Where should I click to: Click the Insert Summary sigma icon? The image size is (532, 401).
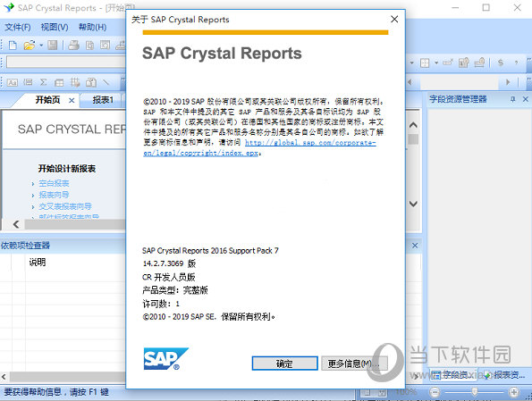tap(43, 82)
